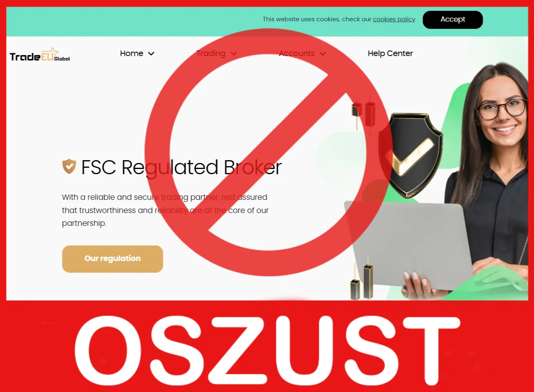The height and width of the screenshot is (392, 534).
Task: Click the gray laptop image
Action: 408,244
